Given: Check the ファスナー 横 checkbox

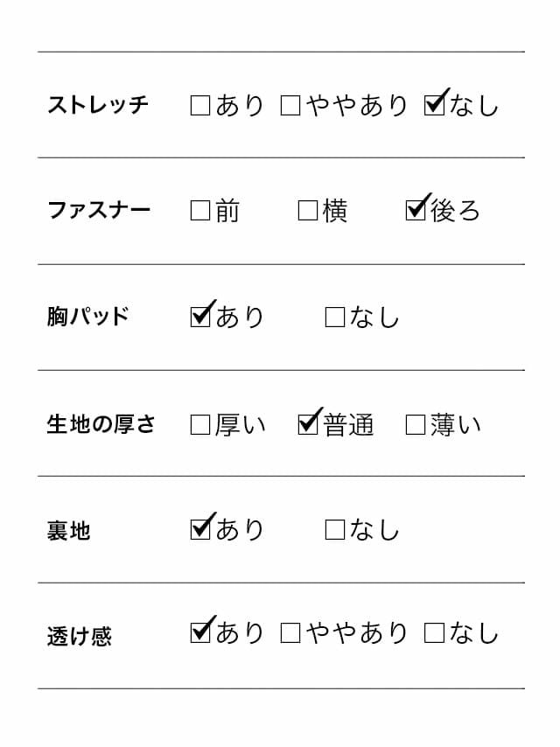Looking at the screenshot, I should point(308,211).
